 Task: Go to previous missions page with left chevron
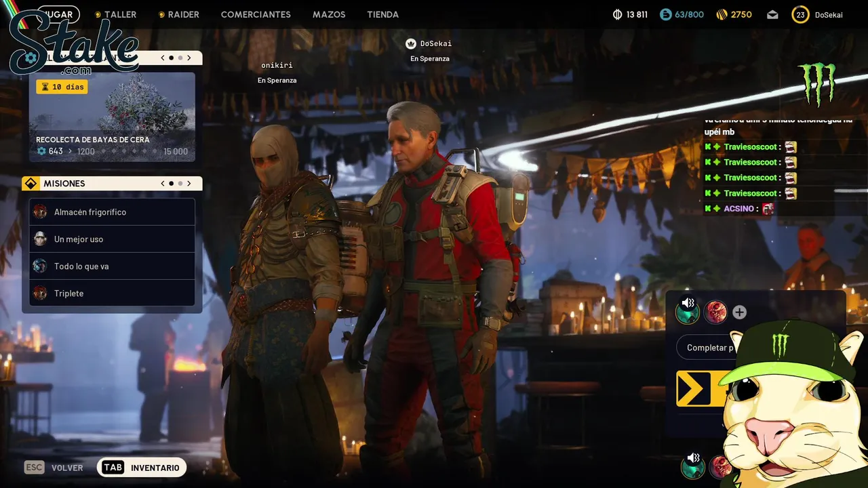[x=163, y=184]
